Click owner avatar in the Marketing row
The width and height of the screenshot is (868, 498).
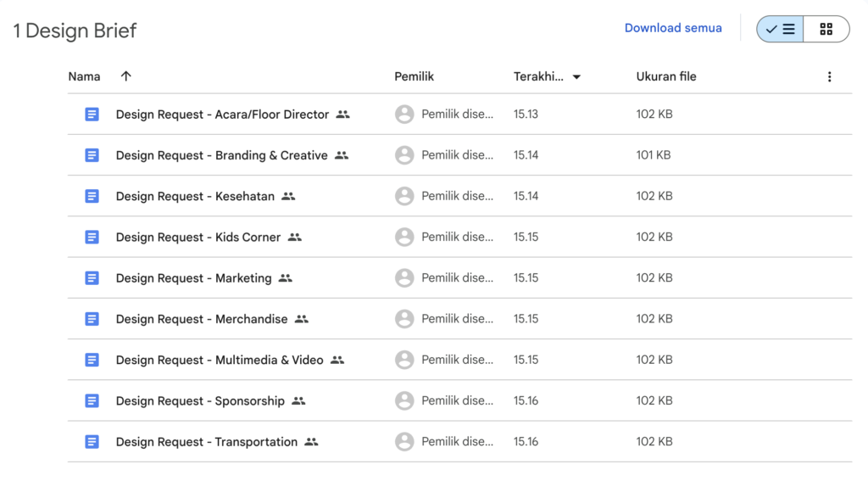404,278
